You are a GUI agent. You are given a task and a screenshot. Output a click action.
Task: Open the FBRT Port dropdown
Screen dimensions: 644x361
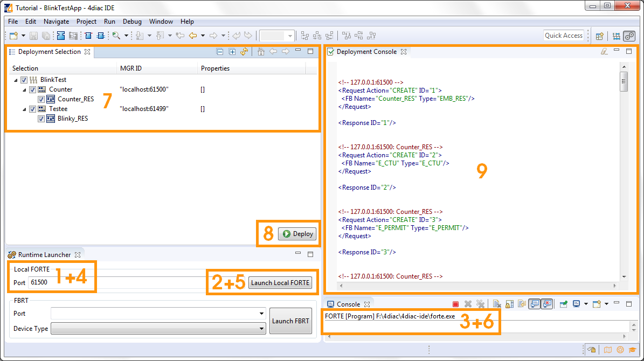158,314
